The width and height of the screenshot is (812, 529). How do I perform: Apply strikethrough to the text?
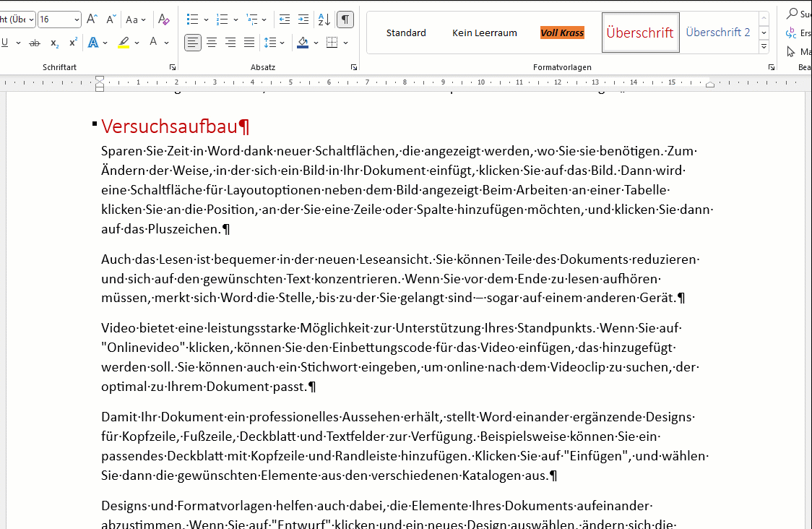pyautogui.click(x=34, y=43)
